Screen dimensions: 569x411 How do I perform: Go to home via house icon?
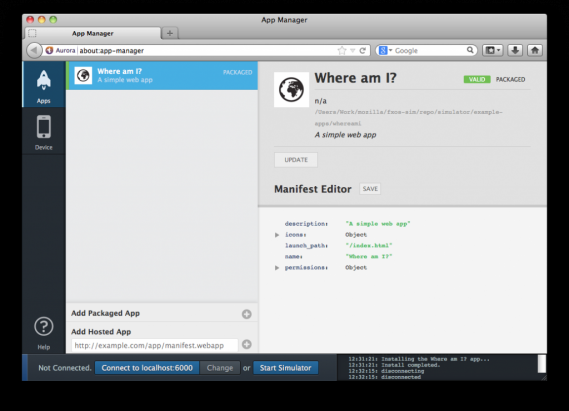535,50
